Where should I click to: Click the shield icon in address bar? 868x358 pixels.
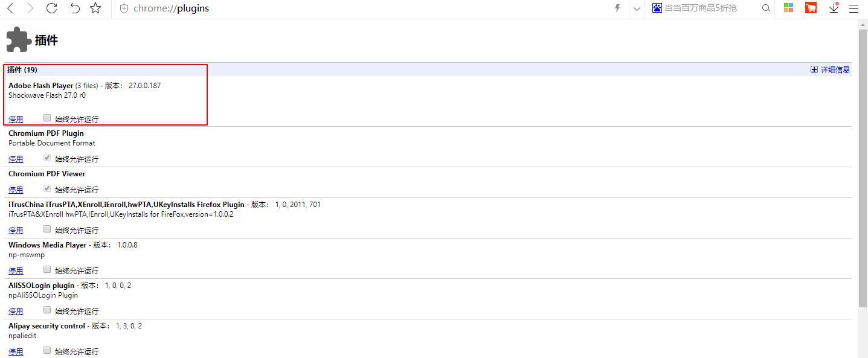pos(124,9)
